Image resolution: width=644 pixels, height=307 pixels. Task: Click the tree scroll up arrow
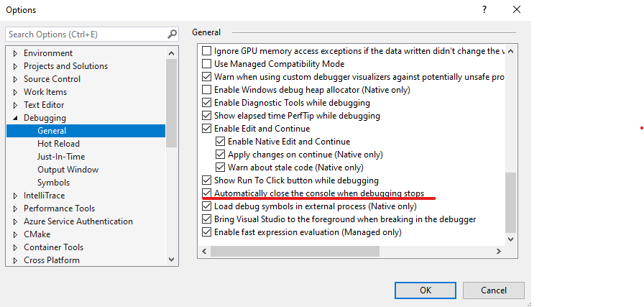[x=172, y=53]
